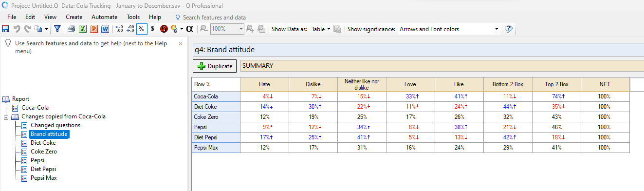Click the Coca-Cola row label in table
Screen dimensions: 644x191
[216, 96]
